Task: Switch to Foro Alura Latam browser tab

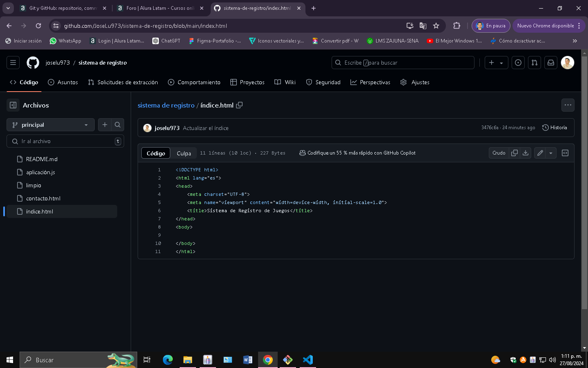Action: tap(160, 8)
